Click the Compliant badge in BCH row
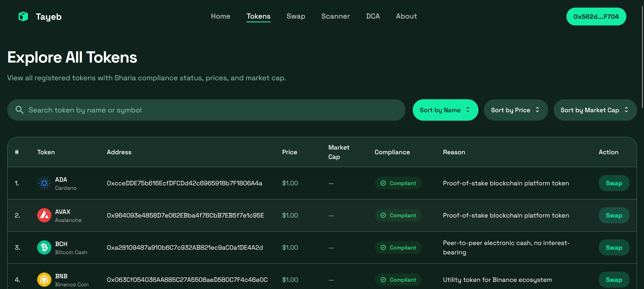 [398, 247]
